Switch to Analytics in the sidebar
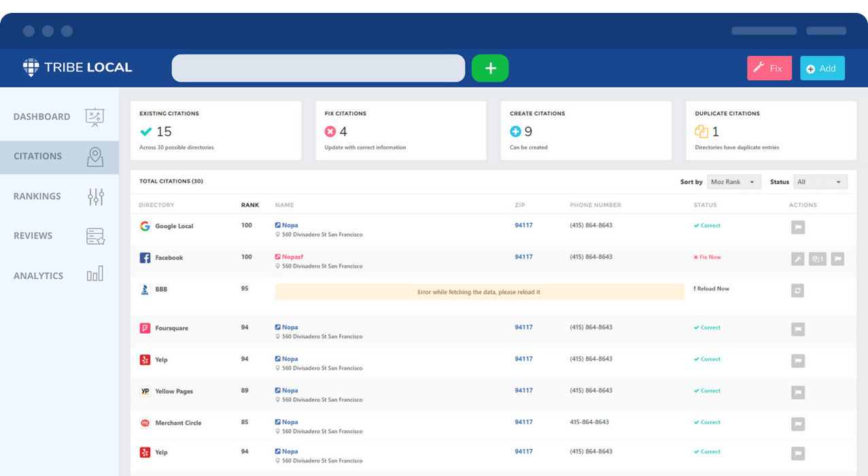 (x=59, y=275)
